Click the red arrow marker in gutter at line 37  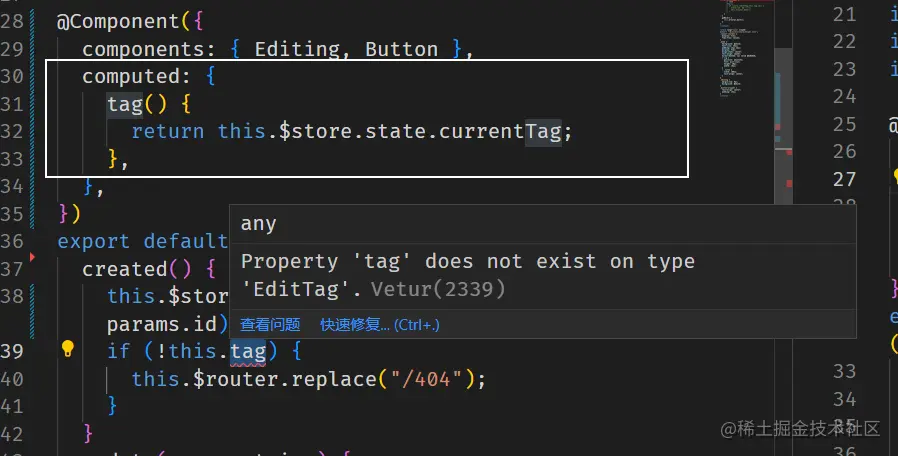click(x=33, y=257)
